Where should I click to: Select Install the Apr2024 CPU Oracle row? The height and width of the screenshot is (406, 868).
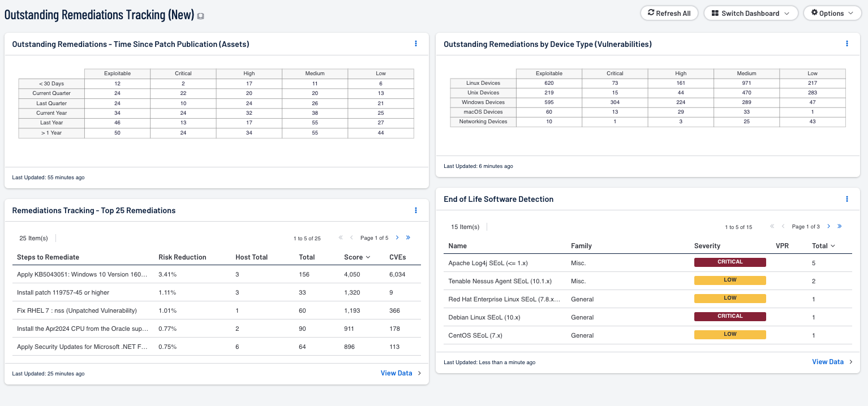pyautogui.click(x=217, y=329)
